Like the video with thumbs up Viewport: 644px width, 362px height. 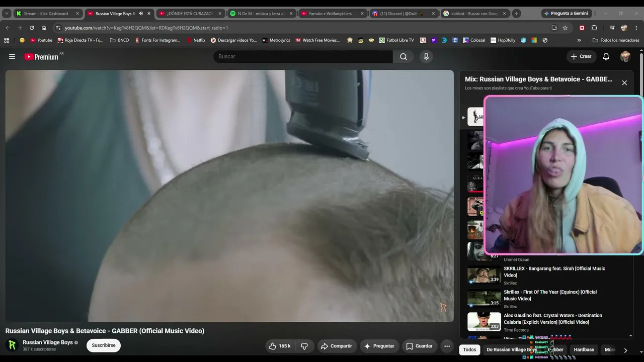(x=280, y=346)
